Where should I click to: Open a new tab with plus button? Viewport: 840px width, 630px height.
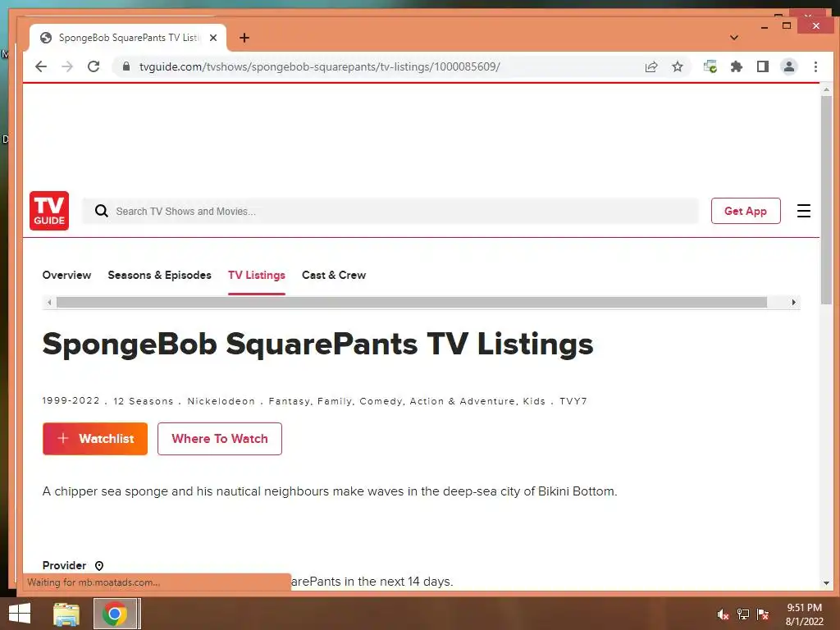click(x=244, y=38)
